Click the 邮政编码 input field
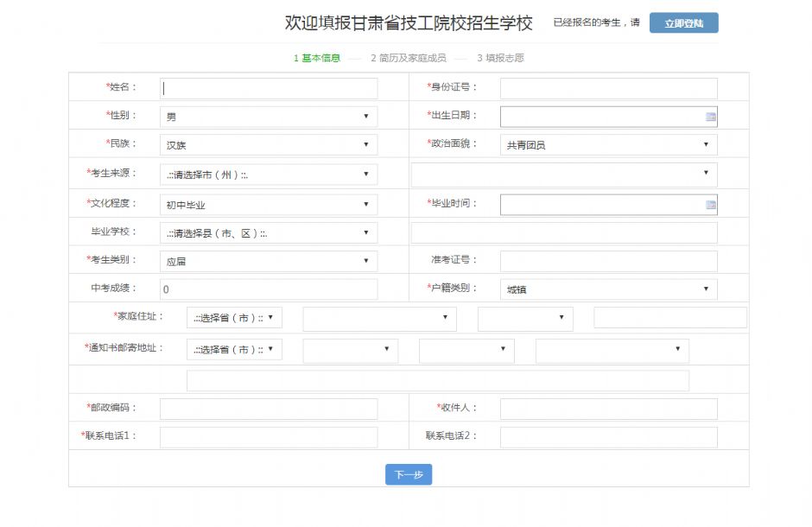Viewport: 812px width, 527px height. click(x=269, y=409)
